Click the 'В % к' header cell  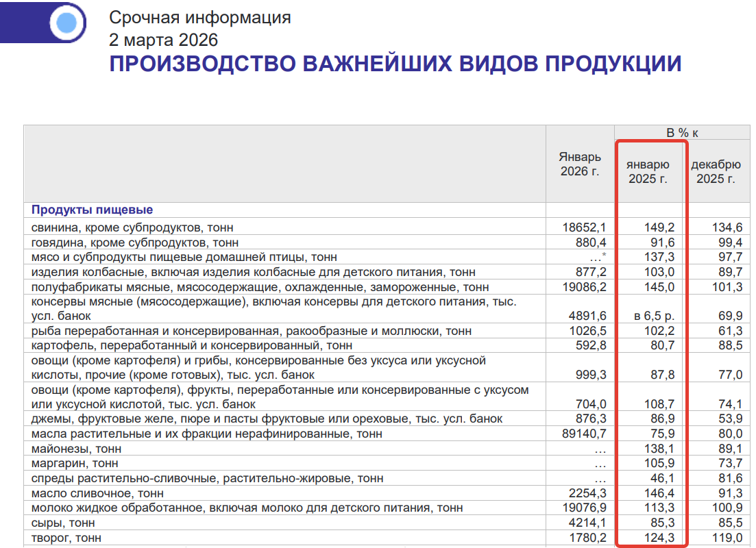683,133
